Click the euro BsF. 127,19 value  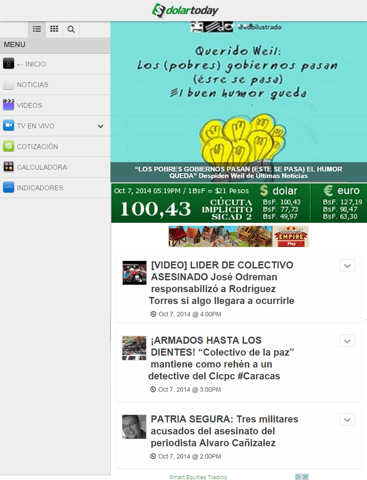[342, 202]
